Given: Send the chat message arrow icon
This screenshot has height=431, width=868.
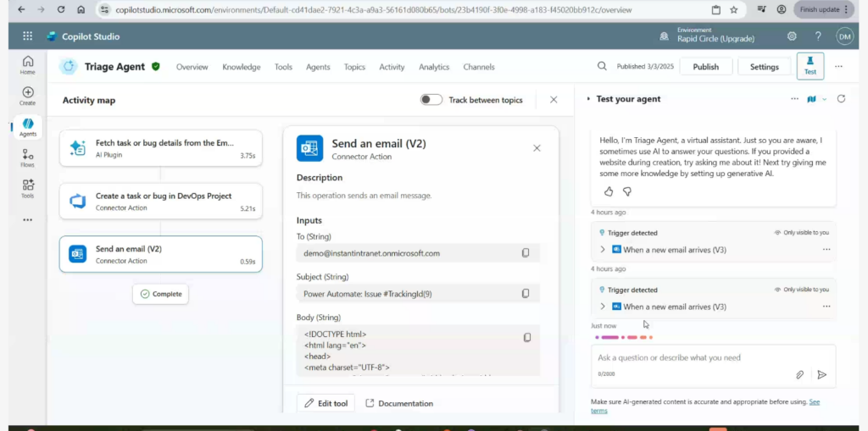Looking at the screenshot, I should [822, 374].
